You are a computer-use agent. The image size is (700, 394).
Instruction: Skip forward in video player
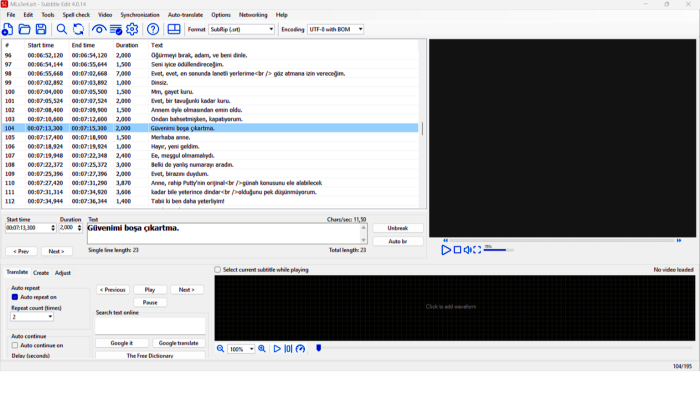pos(679,241)
